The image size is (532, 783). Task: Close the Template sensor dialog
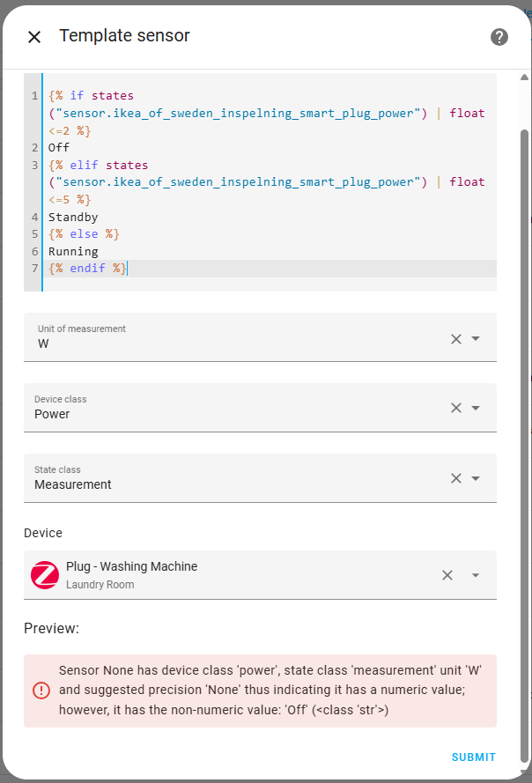(x=34, y=37)
